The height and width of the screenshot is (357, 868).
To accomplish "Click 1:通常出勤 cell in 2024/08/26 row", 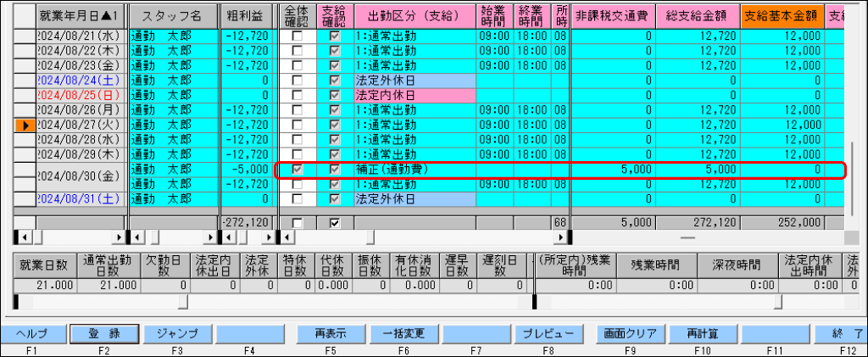I will coord(415,111).
